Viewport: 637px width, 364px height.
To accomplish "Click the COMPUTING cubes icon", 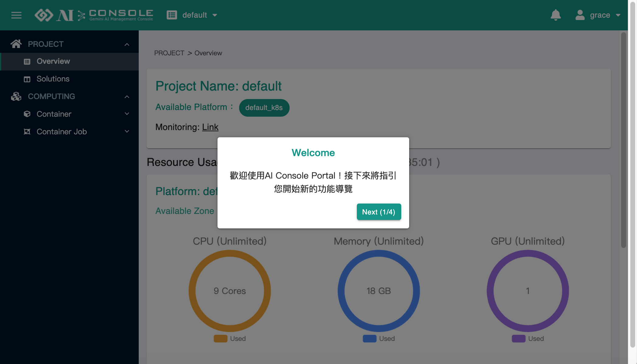I will click(x=16, y=96).
